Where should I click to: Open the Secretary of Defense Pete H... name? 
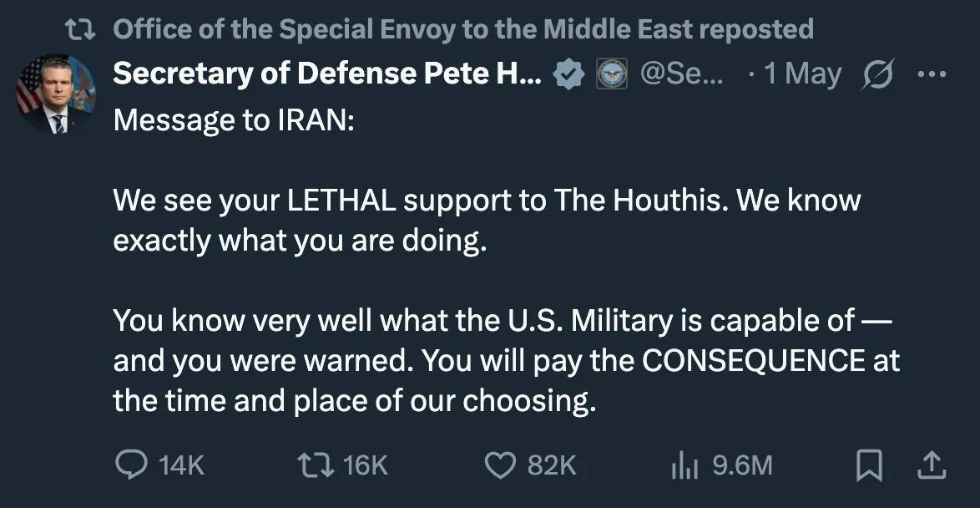click(327, 74)
